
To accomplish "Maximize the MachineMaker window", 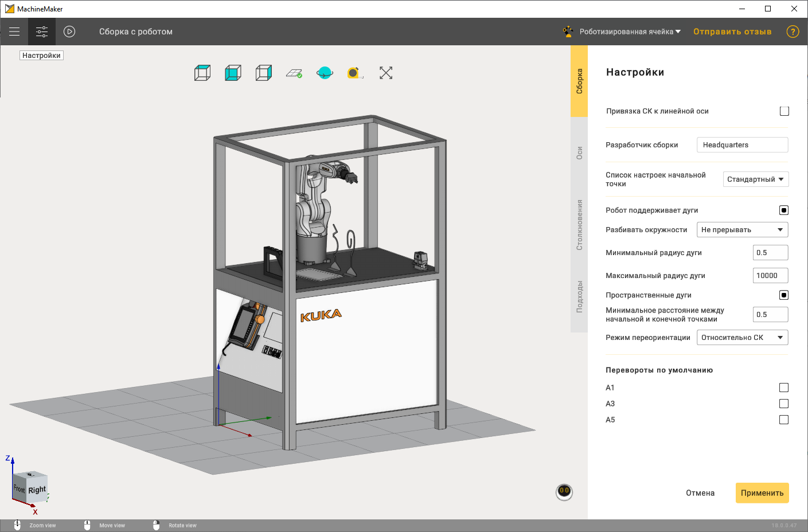I will 768,9.
